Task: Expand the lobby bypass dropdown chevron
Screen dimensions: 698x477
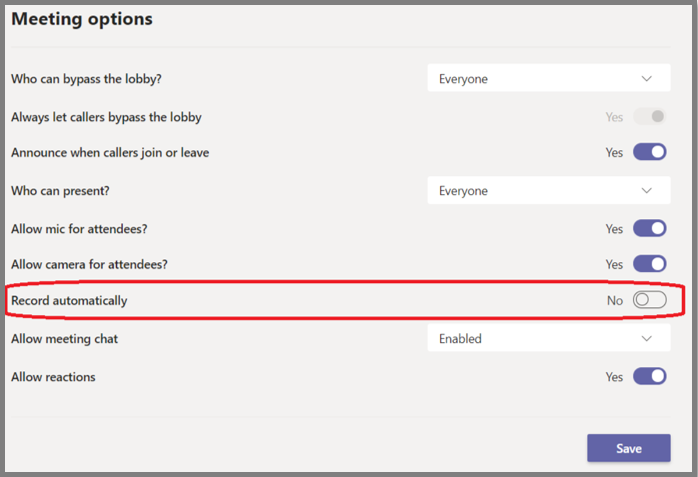Action: 647,79
